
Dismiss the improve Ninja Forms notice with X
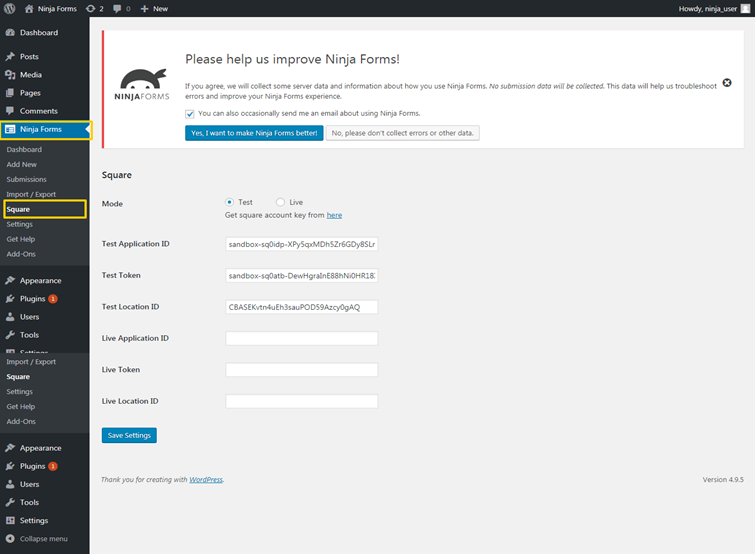[x=727, y=83]
